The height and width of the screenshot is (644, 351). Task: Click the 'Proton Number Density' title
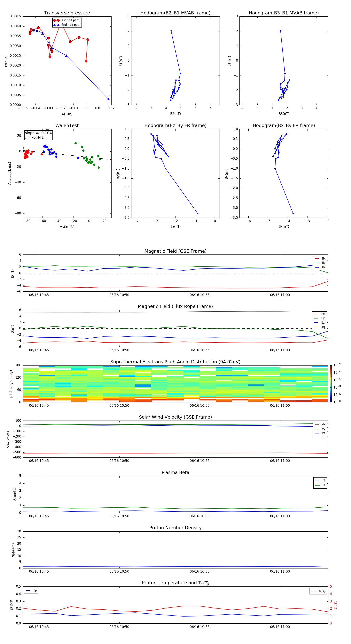pos(175,528)
